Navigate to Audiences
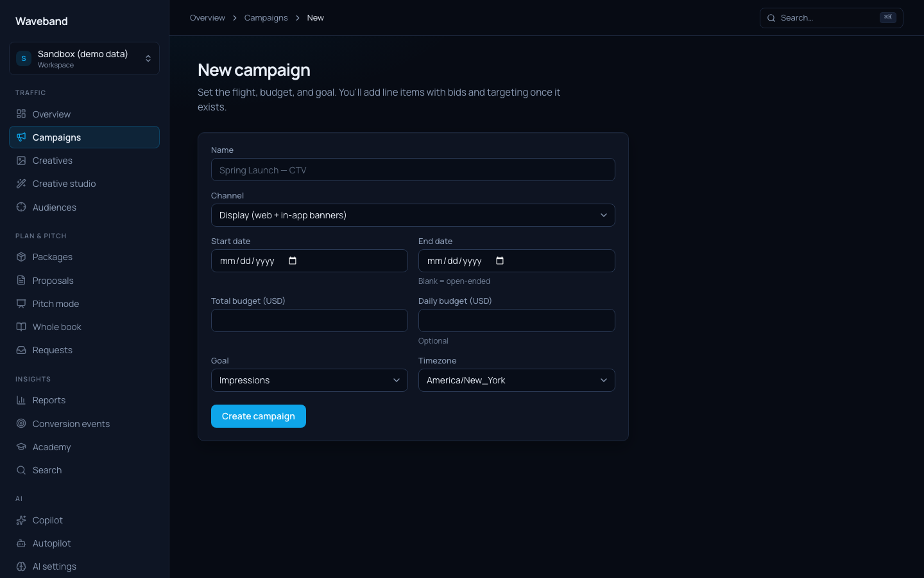 (84, 207)
